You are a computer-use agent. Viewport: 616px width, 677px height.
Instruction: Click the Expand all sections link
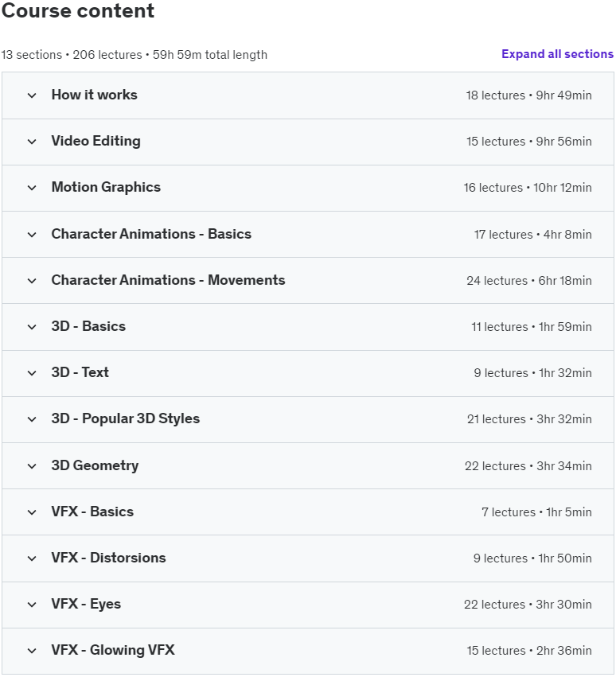point(557,54)
